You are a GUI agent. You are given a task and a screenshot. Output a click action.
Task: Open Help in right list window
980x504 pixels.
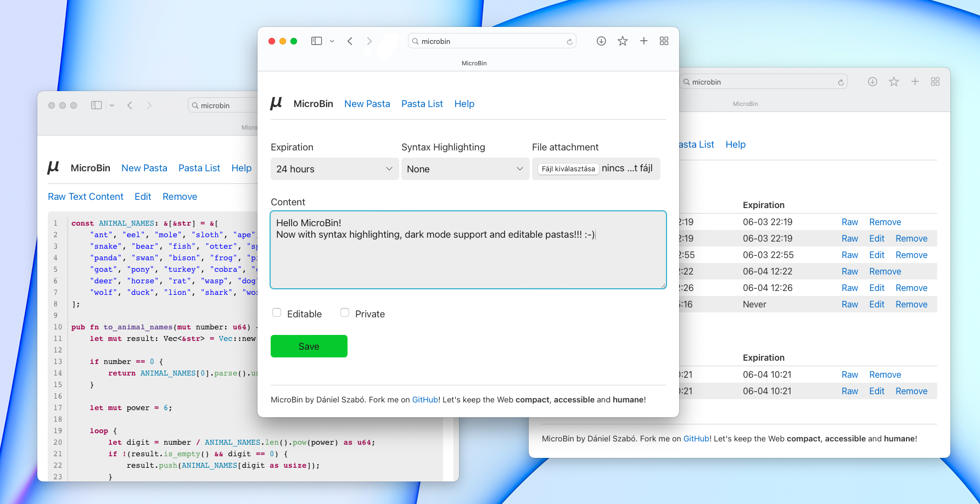(x=736, y=144)
